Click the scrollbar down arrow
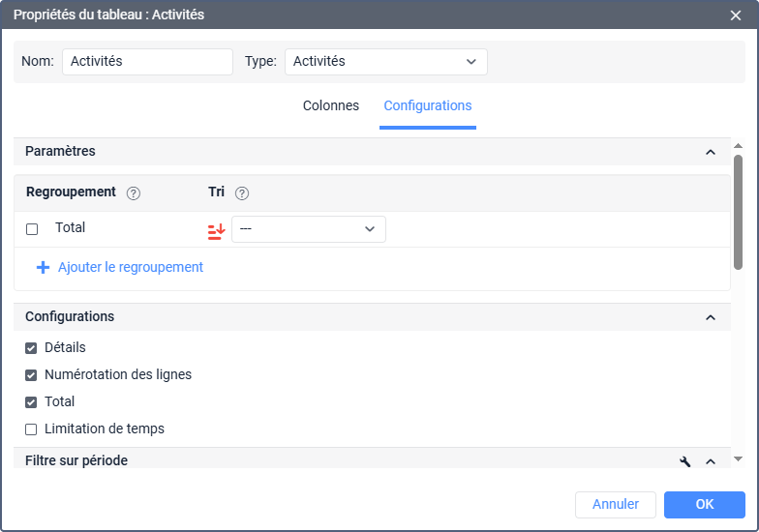Viewport: 759px width, 532px height. pyautogui.click(x=739, y=458)
